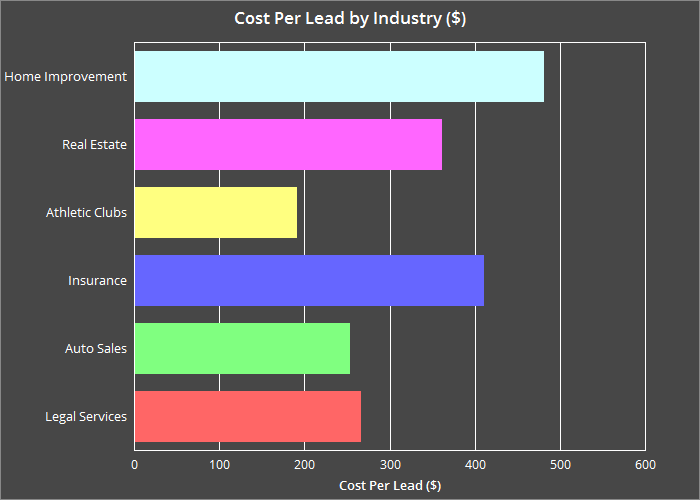Select the 400 tick label on x-axis
The image size is (700, 500).
[x=475, y=465]
